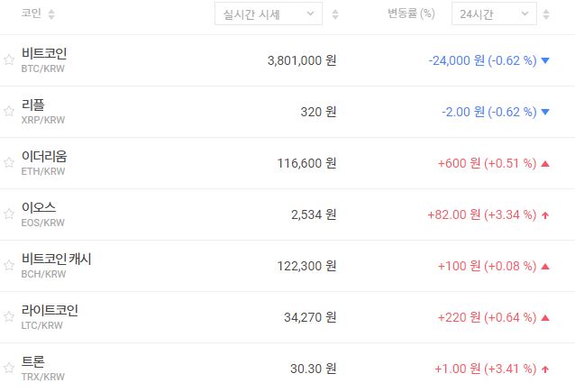This screenshot has height=392, width=575.
Task: Toggle the star next to 리플
Action: 9,112
